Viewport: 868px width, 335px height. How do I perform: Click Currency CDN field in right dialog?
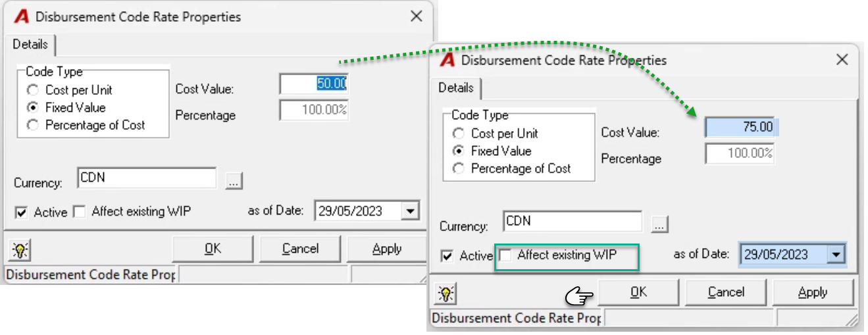[x=573, y=221]
